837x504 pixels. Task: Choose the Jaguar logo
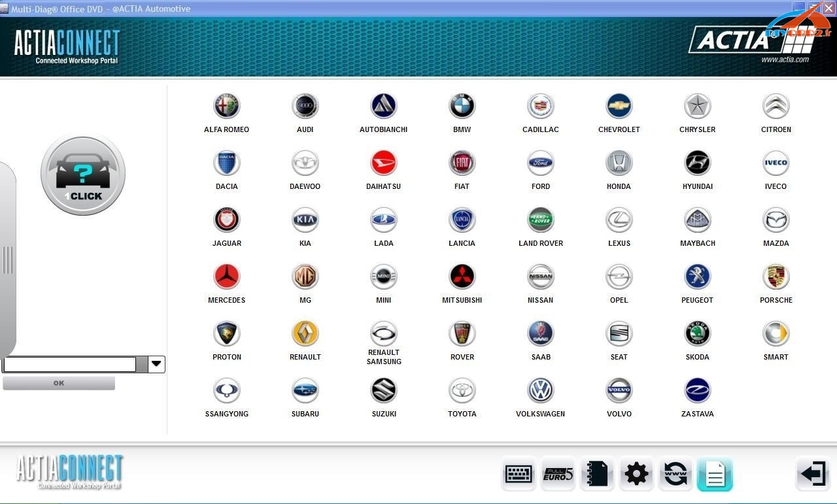227,220
